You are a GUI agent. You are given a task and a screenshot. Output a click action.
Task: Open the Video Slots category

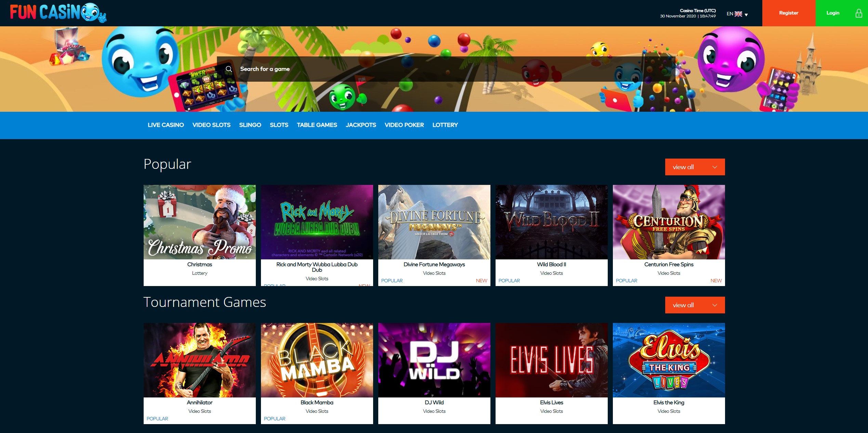pyautogui.click(x=211, y=125)
